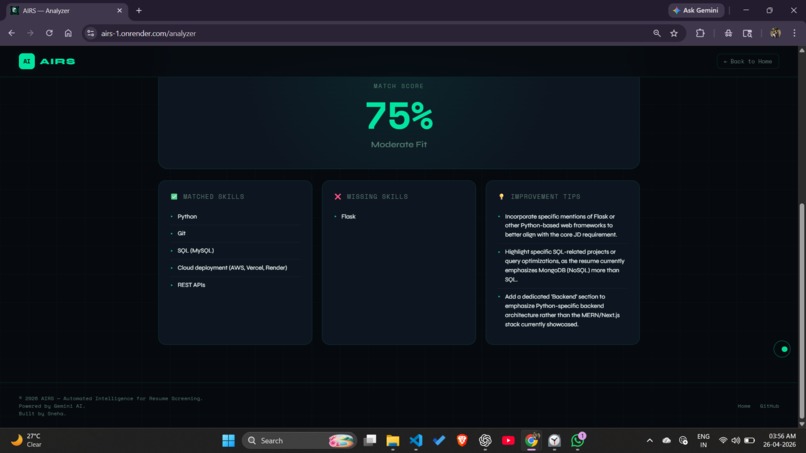Select the Python matched skill
The image size is (806, 453).
pyautogui.click(x=187, y=216)
